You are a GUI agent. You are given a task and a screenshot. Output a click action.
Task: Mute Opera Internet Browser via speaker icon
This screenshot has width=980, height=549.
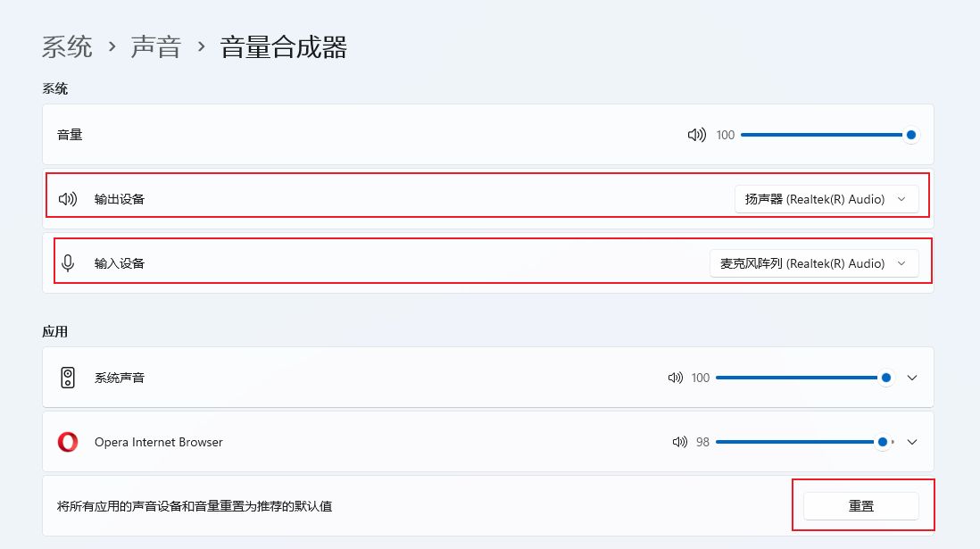679,442
